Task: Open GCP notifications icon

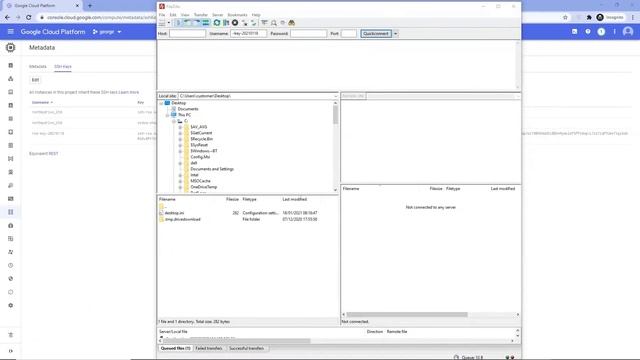Action: click(x=601, y=31)
